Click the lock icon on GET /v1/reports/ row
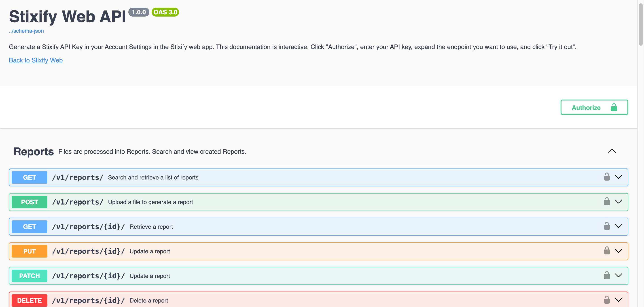644x307 pixels. coord(606,177)
